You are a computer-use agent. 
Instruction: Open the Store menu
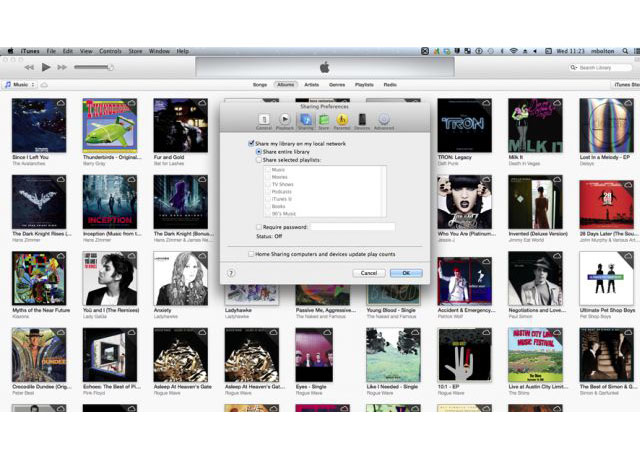click(x=135, y=51)
